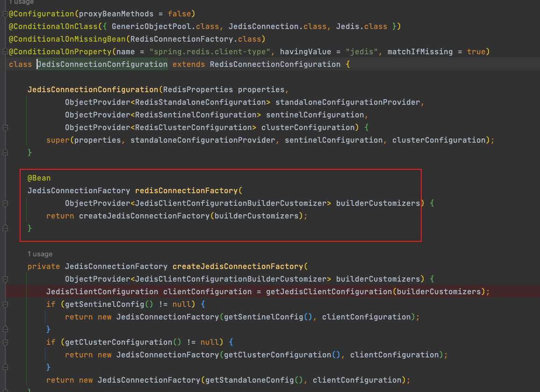Click RedisConnectionConfiguration superclass name
The height and width of the screenshot is (392, 540).
point(275,65)
